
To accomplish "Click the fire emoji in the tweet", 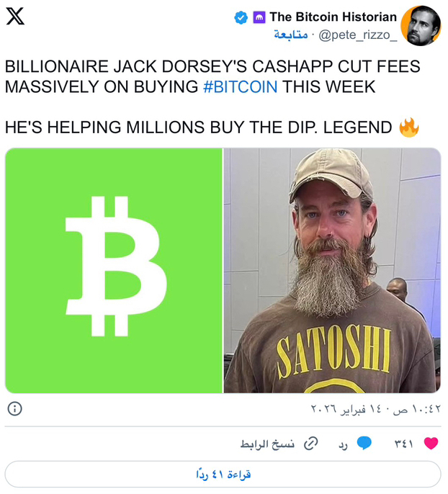I will click(x=409, y=127).
